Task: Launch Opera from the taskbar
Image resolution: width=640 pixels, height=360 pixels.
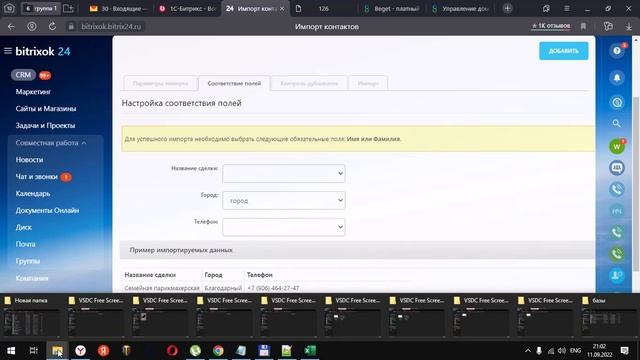Action: click(x=172, y=351)
